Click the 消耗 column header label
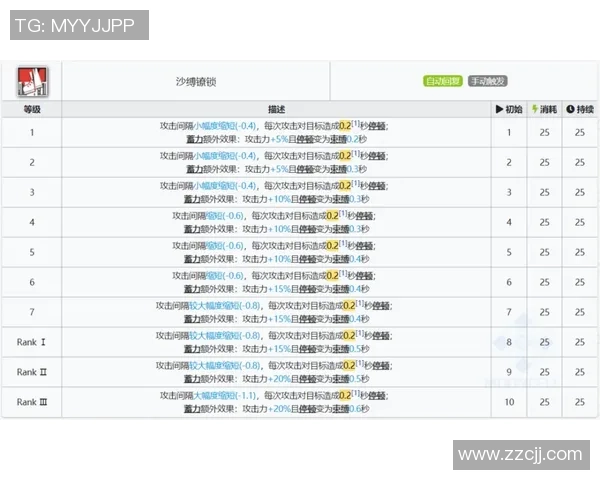 [x=548, y=109]
